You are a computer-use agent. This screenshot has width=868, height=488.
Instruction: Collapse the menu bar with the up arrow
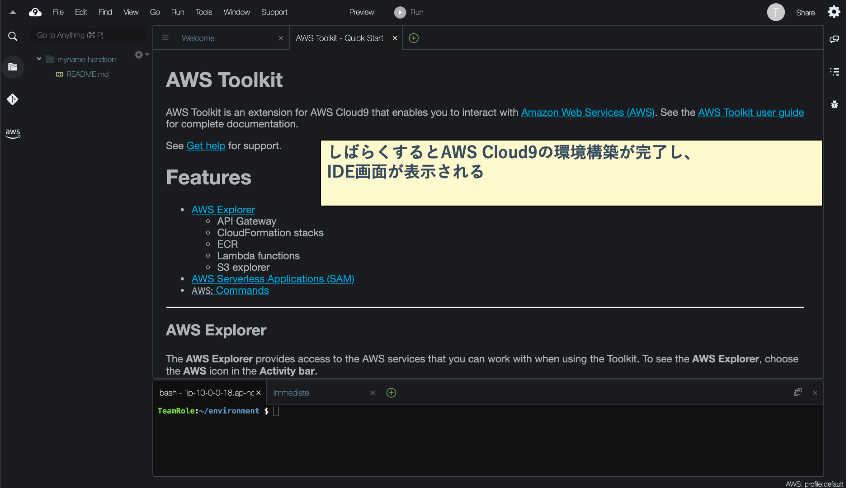[x=13, y=12]
